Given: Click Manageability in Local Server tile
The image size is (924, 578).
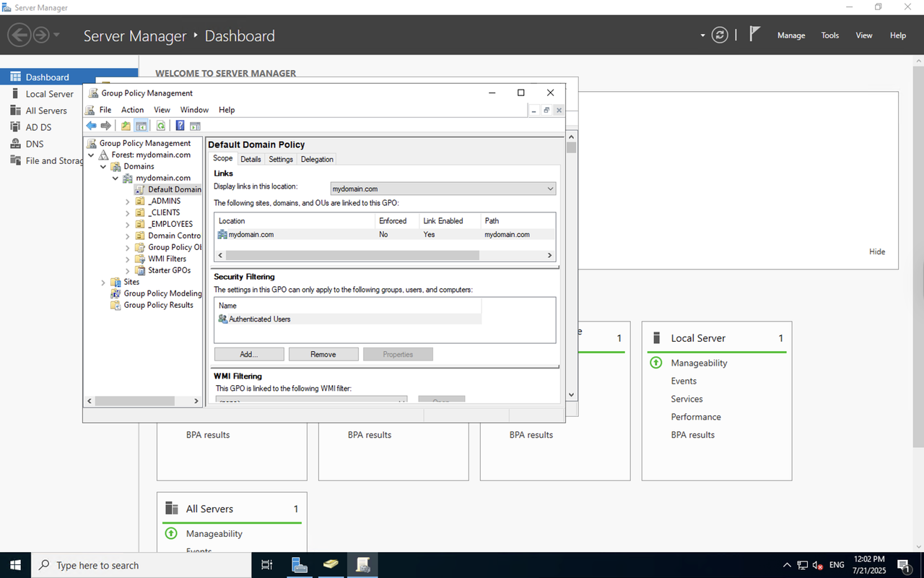Looking at the screenshot, I should [x=699, y=363].
